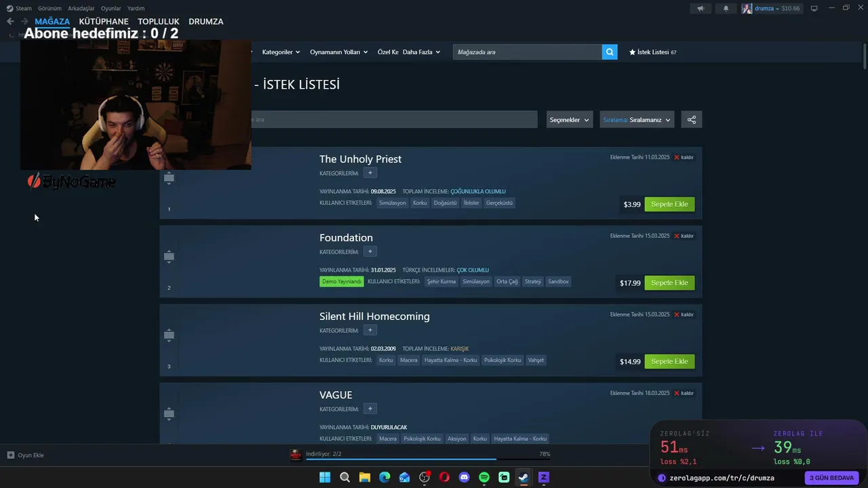The image size is (868, 488).
Task: Add a category to VAGUE
Action: (x=370, y=409)
